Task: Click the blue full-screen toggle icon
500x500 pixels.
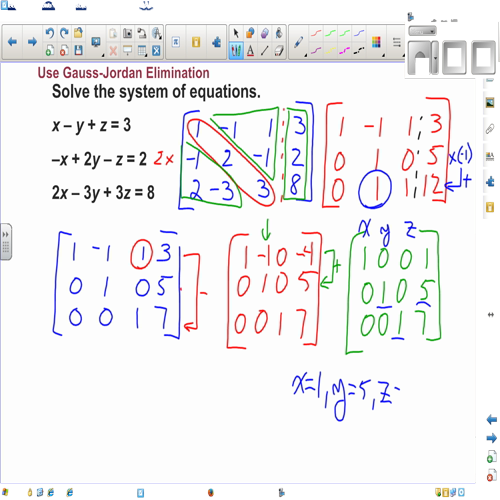Action: (x=156, y=51)
